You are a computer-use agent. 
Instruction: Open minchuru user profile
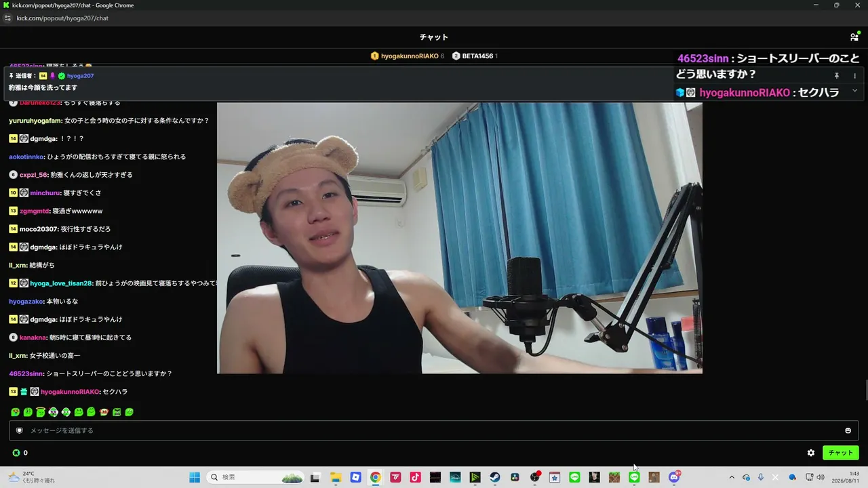(x=45, y=193)
